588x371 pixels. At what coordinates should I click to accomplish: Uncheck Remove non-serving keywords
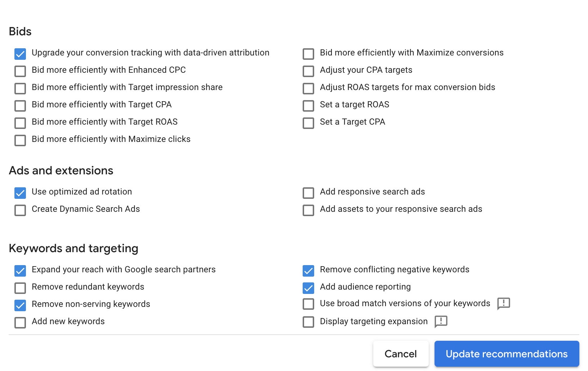(x=20, y=305)
